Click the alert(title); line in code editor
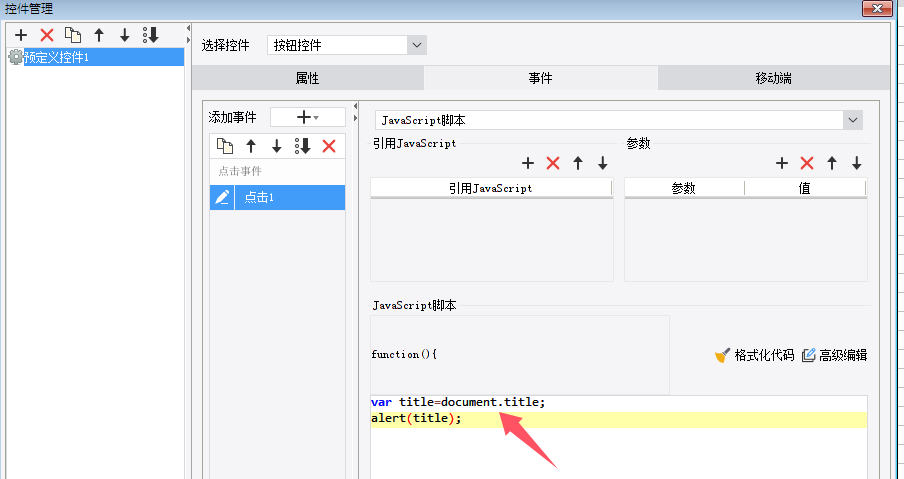 click(x=416, y=418)
